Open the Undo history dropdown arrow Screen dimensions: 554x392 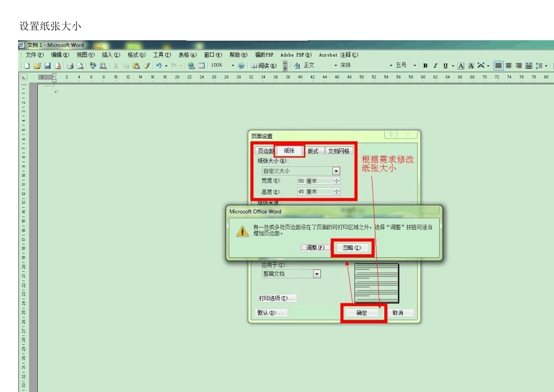(x=166, y=66)
